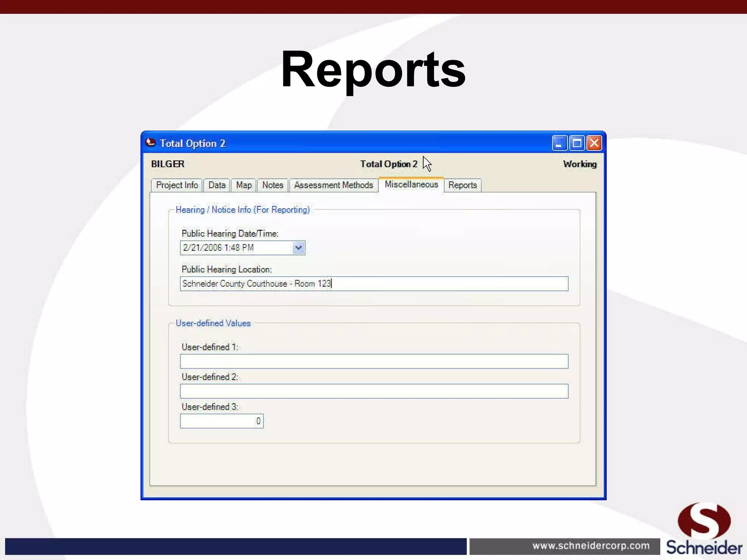
Task: Focus the User-defined 2 text box
Action: (374, 391)
